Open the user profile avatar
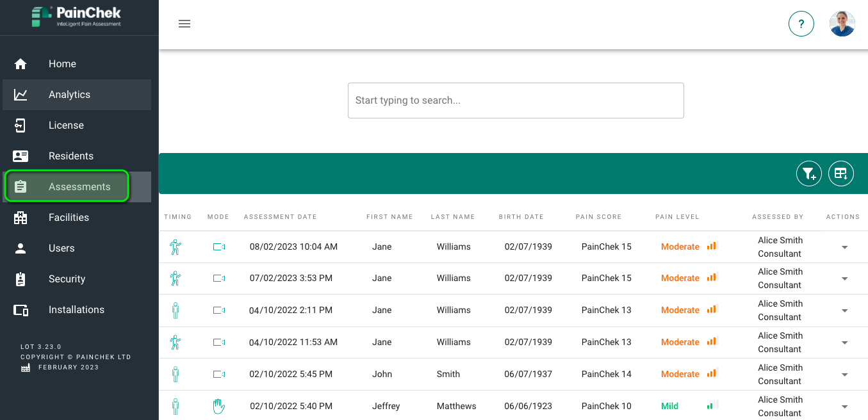Screen dimensions: 868x420 842,24
